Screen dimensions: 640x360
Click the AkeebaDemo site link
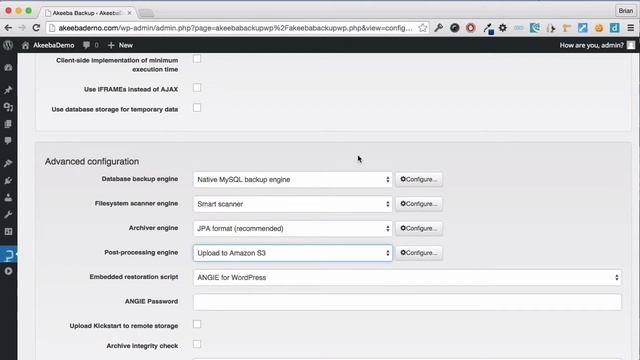[54, 45]
